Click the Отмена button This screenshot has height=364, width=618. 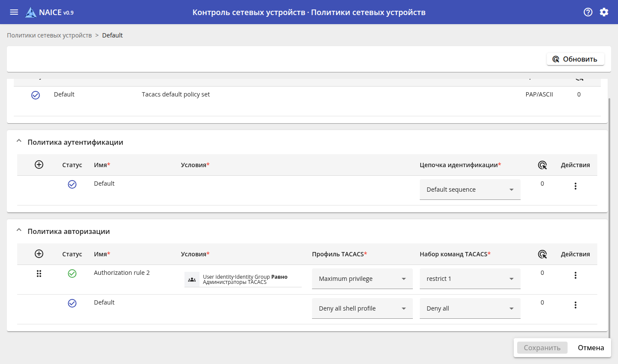point(590,348)
